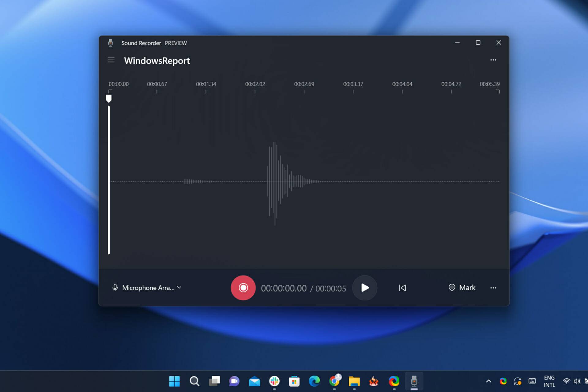Open the more options menu beside Mark

[493, 288]
